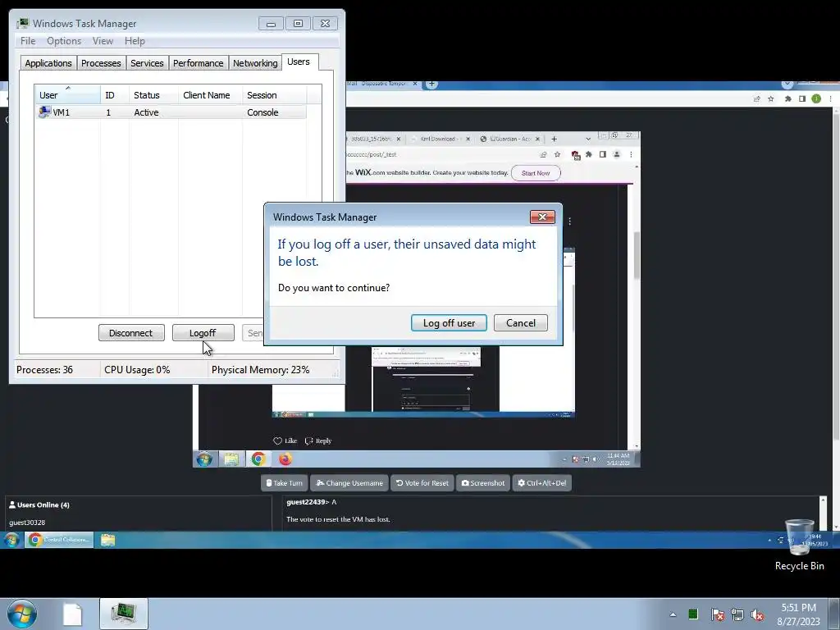Click the network tray icon

click(737, 614)
